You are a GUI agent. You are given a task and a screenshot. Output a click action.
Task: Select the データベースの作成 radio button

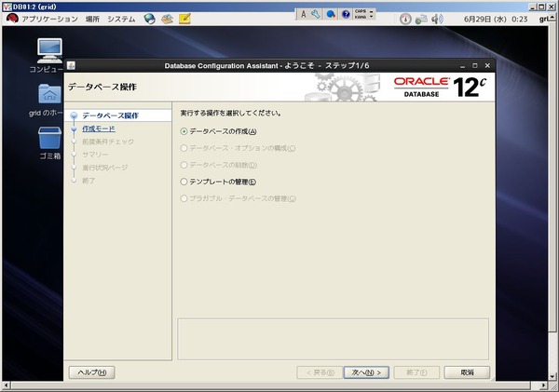click(184, 131)
